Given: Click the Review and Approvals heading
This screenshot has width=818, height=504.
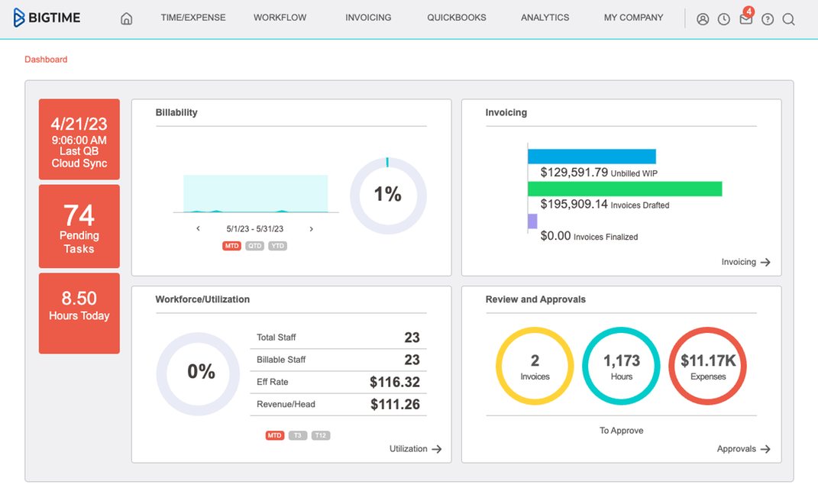Looking at the screenshot, I should [x=535, y=299].
